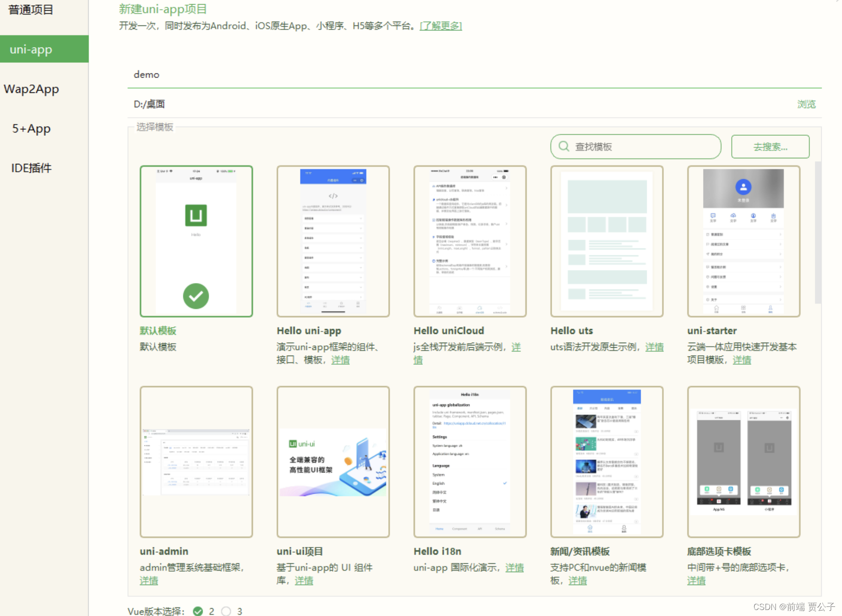842x616 pixels.
Task: Select the Hello i18n template thumbnail
Action: coord(470,462)
